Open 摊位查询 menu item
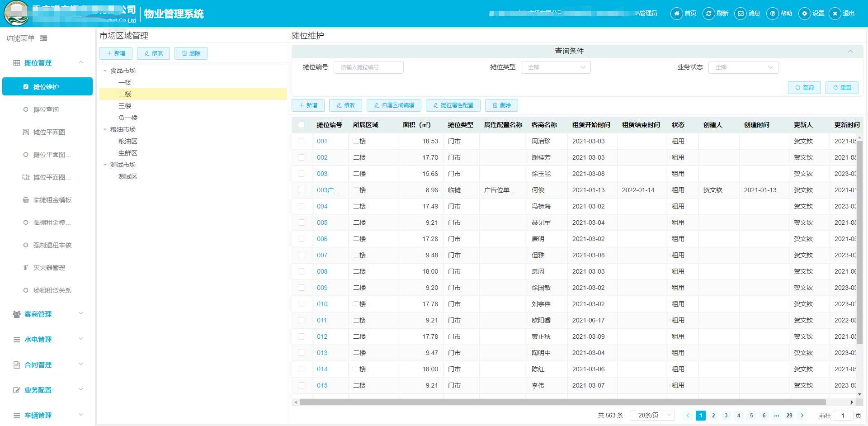Image resolution: width=868 pixels, height=426 pixels. point(47,109)
